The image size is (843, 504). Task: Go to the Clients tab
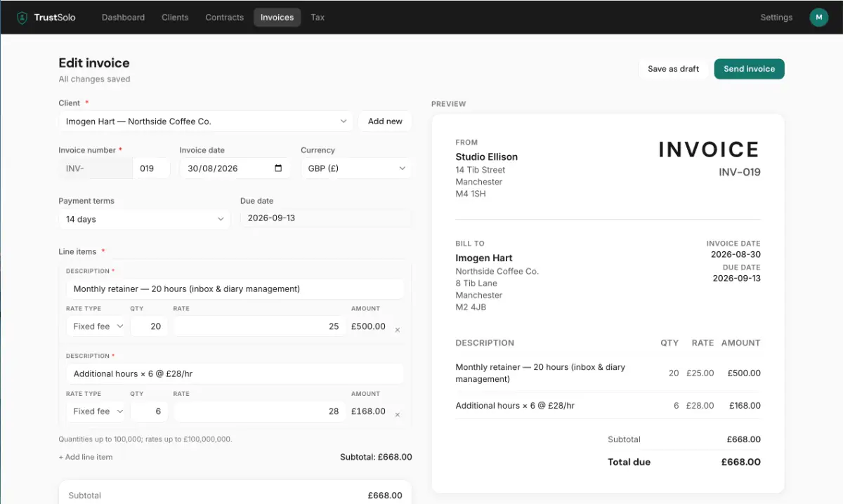click(175, 18)
